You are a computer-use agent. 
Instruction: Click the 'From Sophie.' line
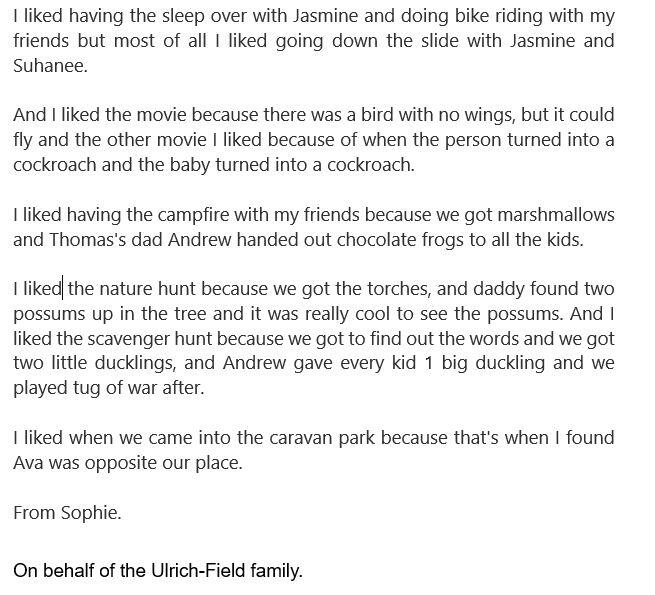click(x=67, y=513)
